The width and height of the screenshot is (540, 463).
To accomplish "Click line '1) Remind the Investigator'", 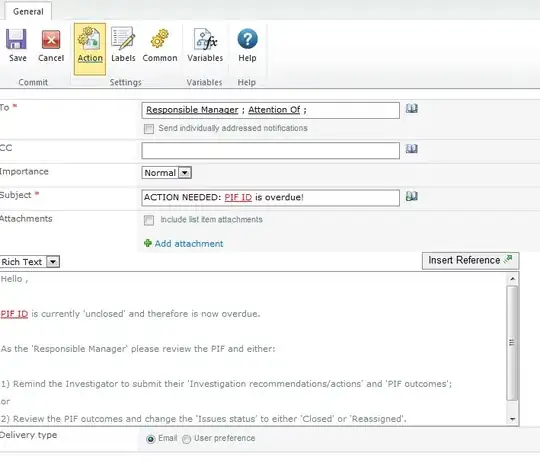I will [226, 384].
